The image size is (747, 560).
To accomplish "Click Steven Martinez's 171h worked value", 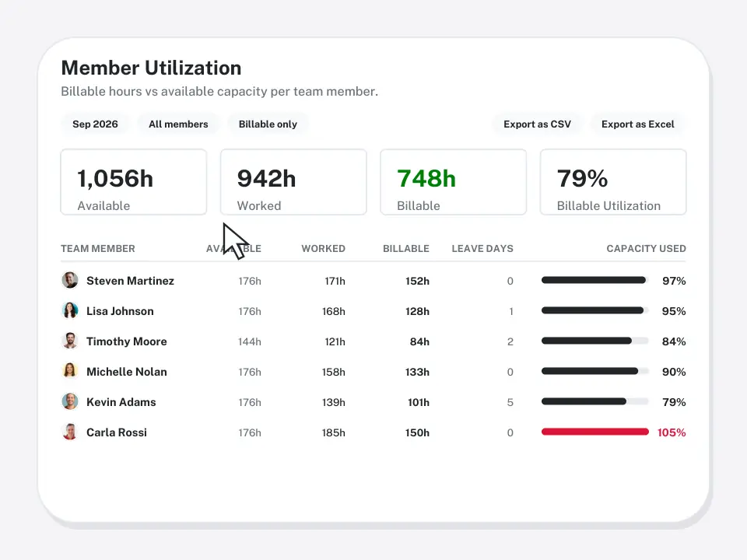I will pos(335,281).
